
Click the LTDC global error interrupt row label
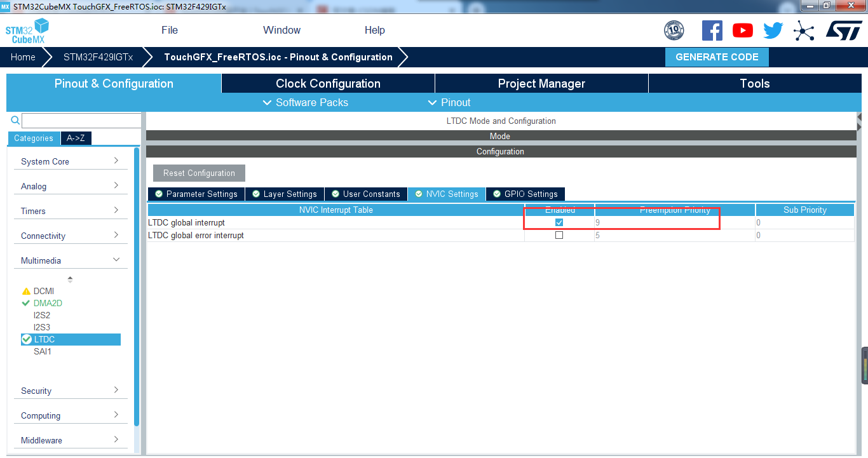pyautogui.click(x=196, y=235)
